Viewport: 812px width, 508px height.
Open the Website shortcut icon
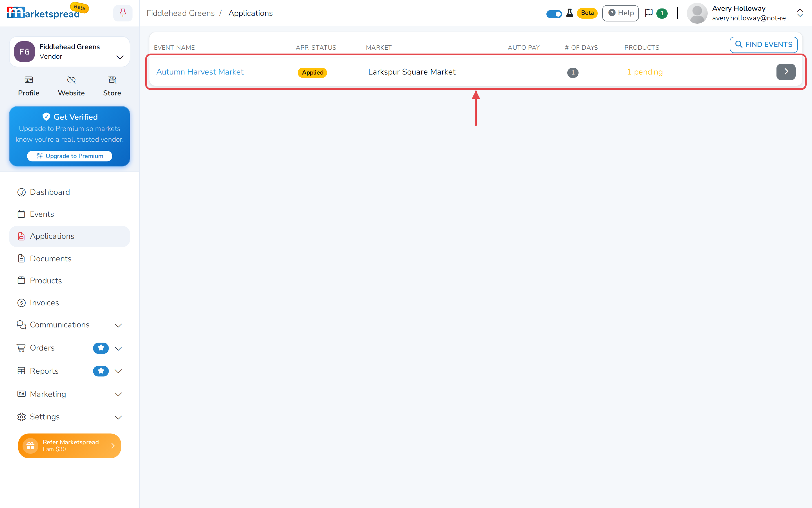tap(71, 80)
